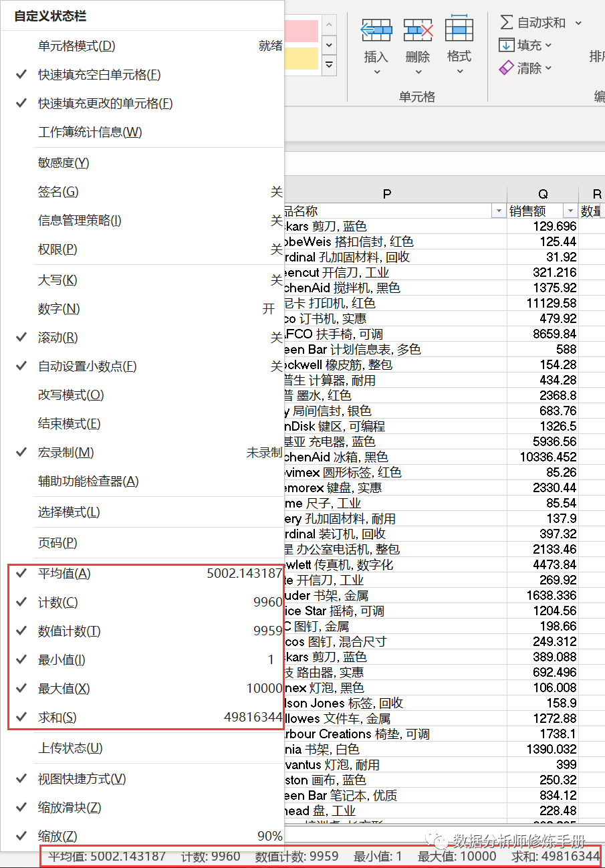Select 上传状态(U) menu item
The image size is (605, 868).
tap(142, 748)
